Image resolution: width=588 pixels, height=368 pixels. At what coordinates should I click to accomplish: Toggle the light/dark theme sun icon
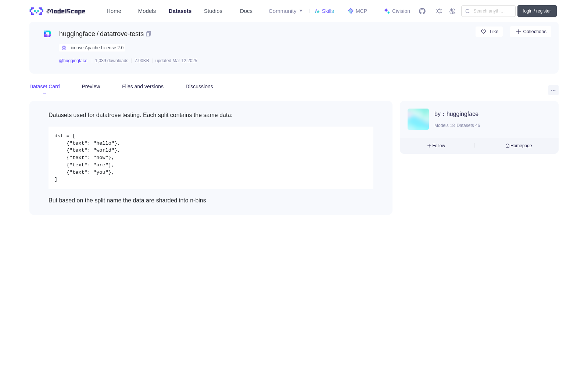tap(439, 11)
